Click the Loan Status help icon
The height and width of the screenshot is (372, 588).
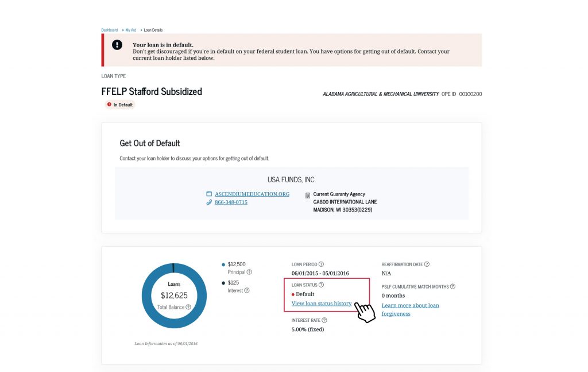pos(321,285)
